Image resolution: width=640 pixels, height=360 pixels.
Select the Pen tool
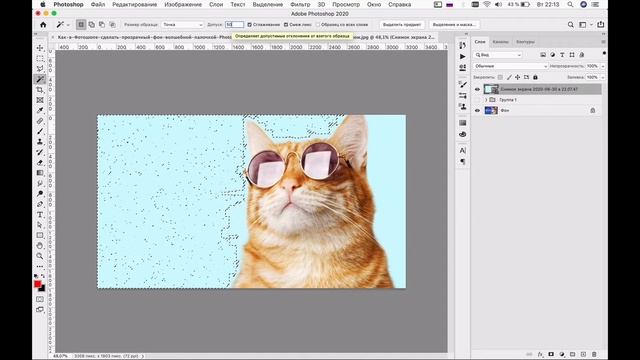click(x=40, y=204)
